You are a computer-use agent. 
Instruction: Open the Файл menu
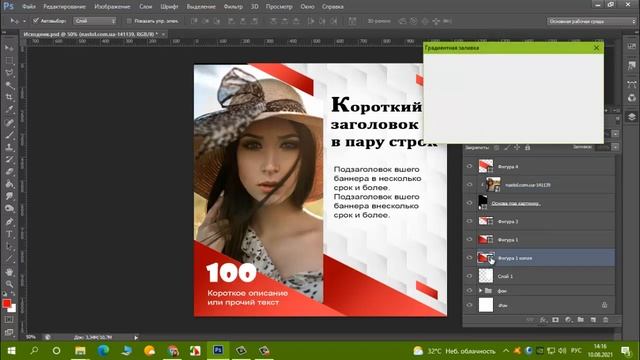[x=29, y=7]
